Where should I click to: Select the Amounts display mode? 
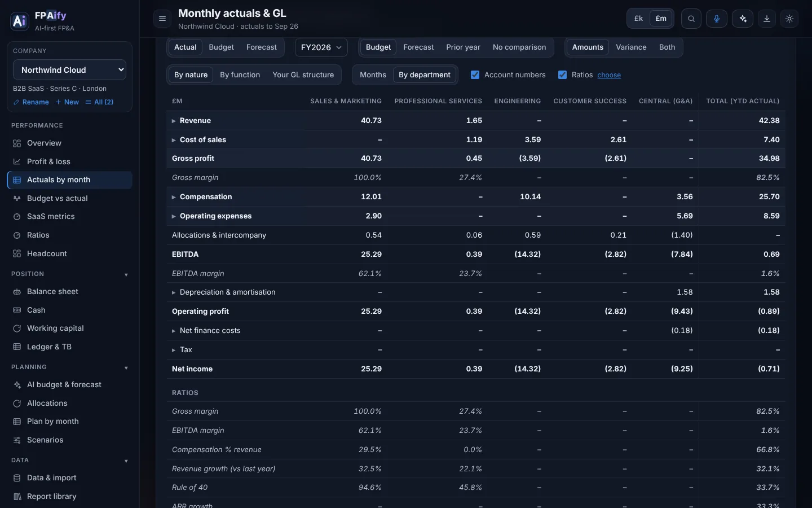tap(588, 47)
